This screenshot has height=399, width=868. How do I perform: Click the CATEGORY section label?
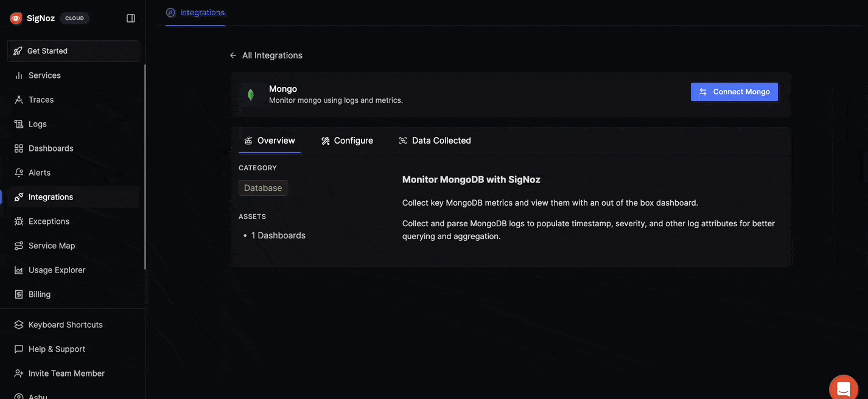coord(257,168)
